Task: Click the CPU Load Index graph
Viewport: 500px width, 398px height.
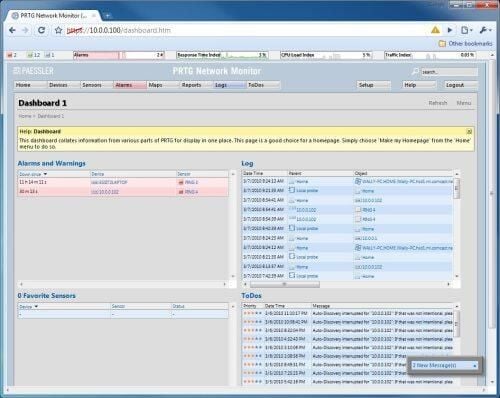Action: 326,55
